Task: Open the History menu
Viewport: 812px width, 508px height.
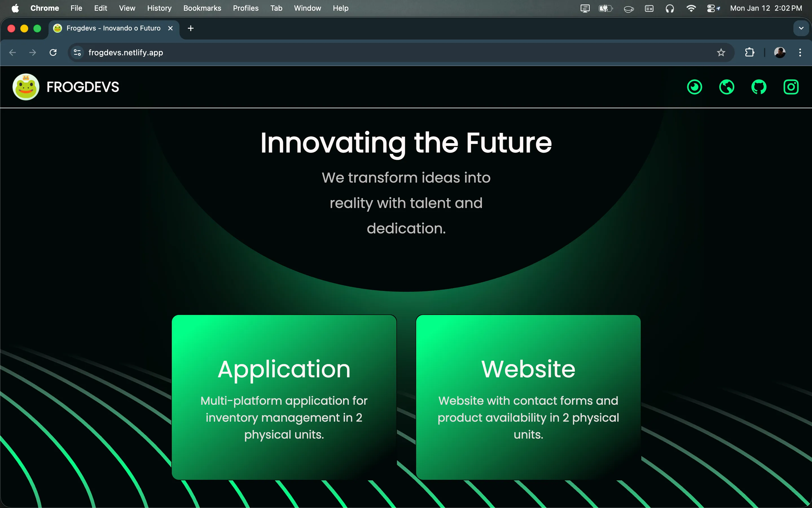Action: pyautogui.click(x=159, y=8)
